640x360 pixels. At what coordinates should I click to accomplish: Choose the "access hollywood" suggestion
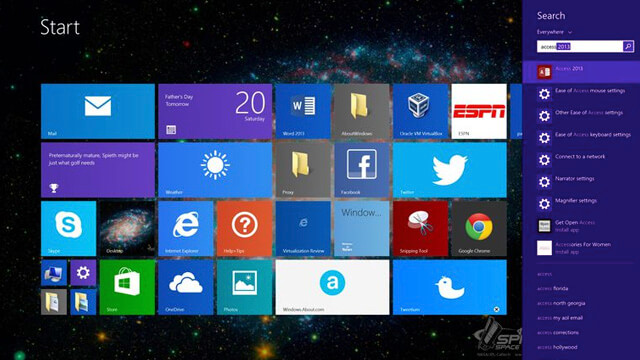point(557,347)
